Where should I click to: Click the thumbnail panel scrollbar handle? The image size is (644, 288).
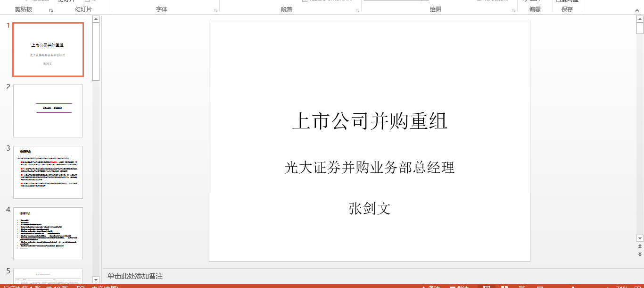(x=96, y=51)
